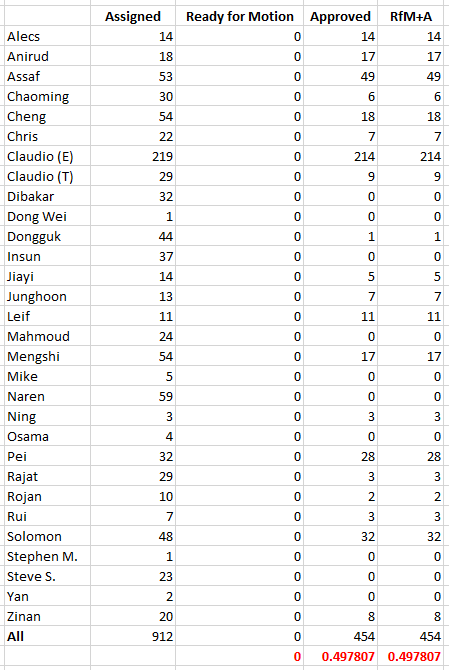Click Insun's assigned value 37
Viewport: 449px width, 670px height.
[133, 256]
